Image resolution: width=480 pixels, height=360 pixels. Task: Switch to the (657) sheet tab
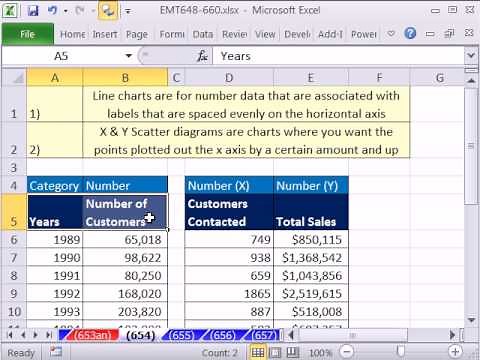264,335
